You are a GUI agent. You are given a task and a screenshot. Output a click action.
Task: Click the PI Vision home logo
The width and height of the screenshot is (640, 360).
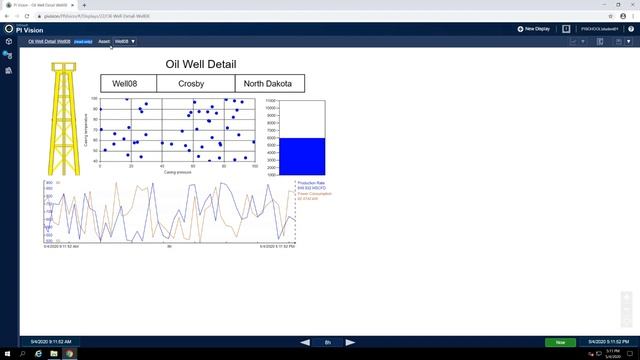coord(24,29)
